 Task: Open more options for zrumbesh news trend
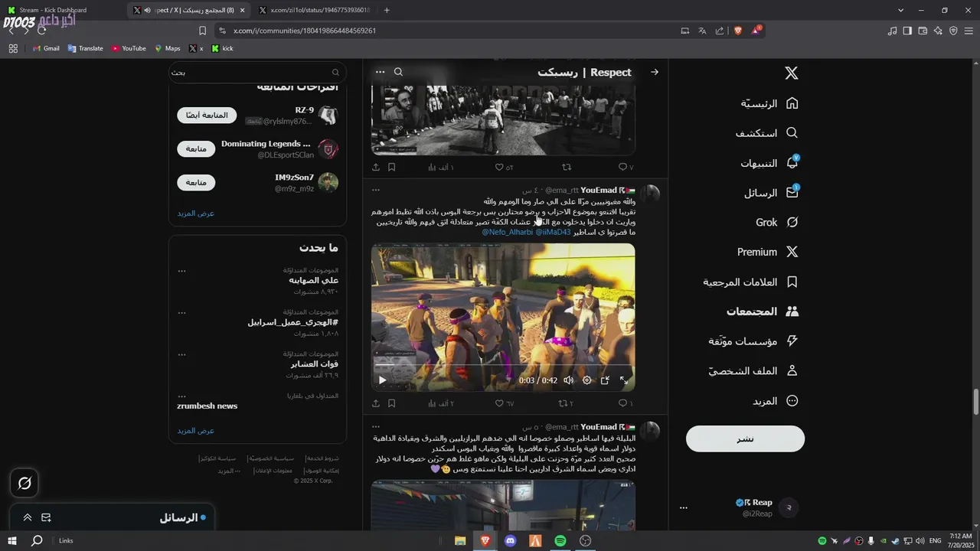pyautogui.click(x=181, y=396)
